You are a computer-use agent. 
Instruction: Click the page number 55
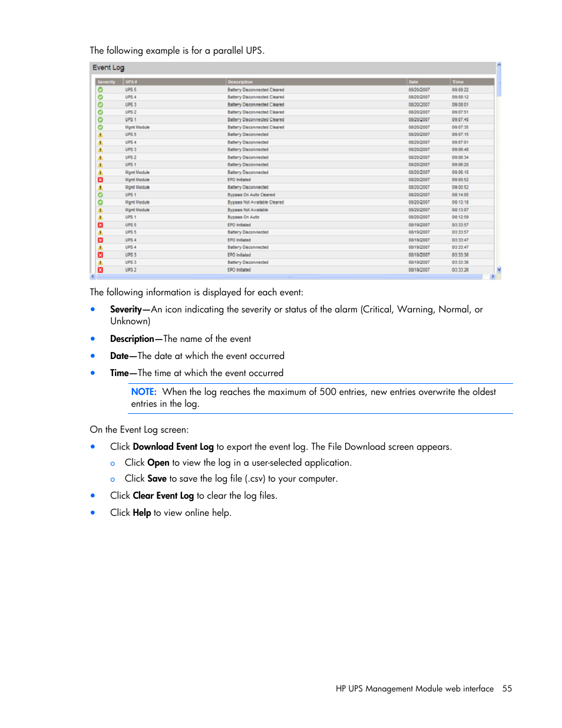point(507,689)
